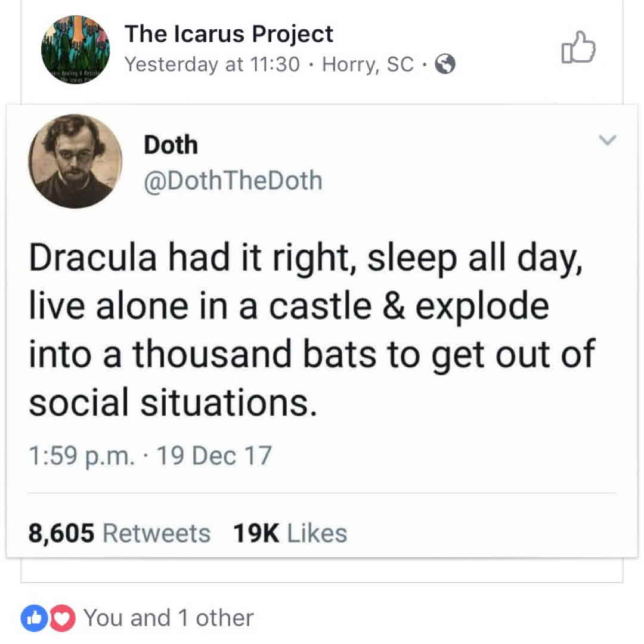Image resolution: width=644 pixels, height=644 pixels.
Task: Click the globe public audience icon
Action: click(x=445, y=64)
